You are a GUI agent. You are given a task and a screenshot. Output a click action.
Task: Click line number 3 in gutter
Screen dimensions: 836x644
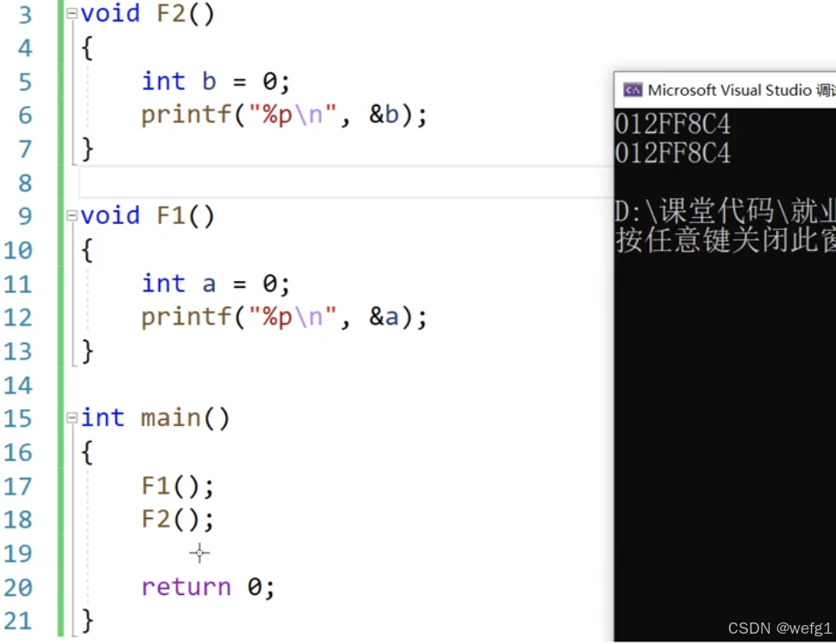(x=25, y=15)
